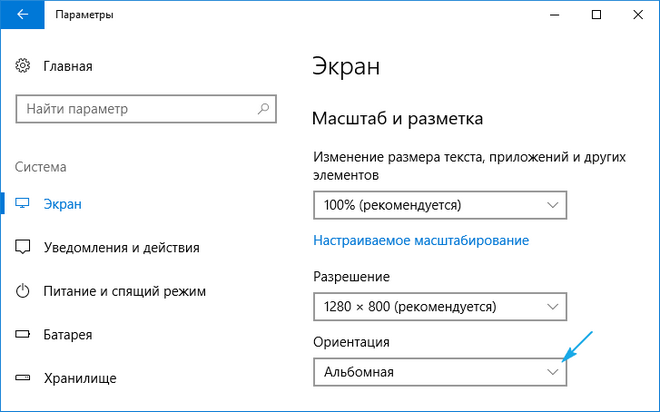
Task: Open the 1280 × 800 resolution dropdown
Action: click(x=440, y=305)
